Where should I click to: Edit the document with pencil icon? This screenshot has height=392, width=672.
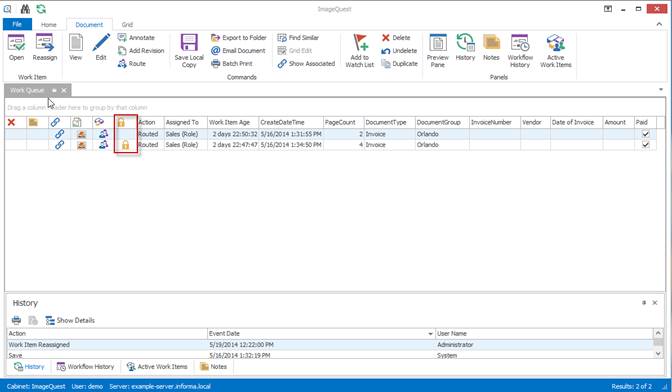click(x=101, y=48)
